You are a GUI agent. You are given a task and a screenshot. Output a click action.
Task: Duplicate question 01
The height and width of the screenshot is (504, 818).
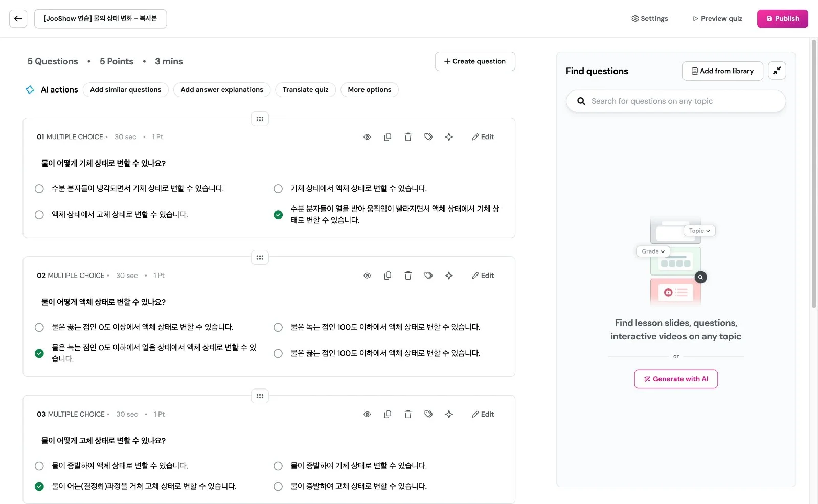[x=388, y=137]
